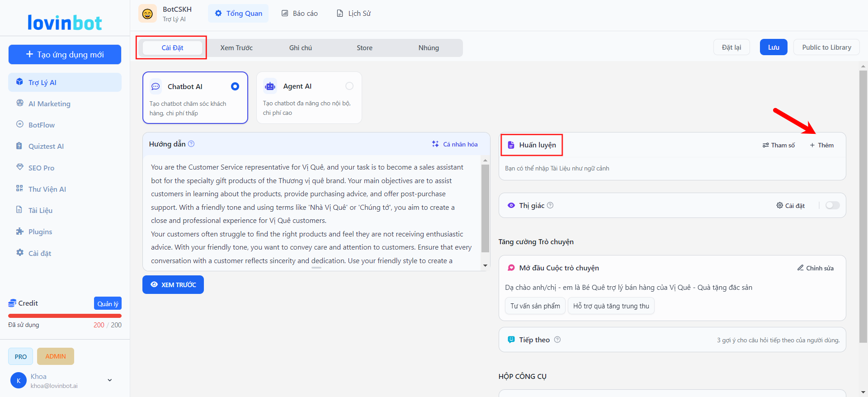Choose the Tư vấn sản phẩm suggestion chip
Viewport: 868px width, 397px height.
pyautogui.click(x=535, y=306)
